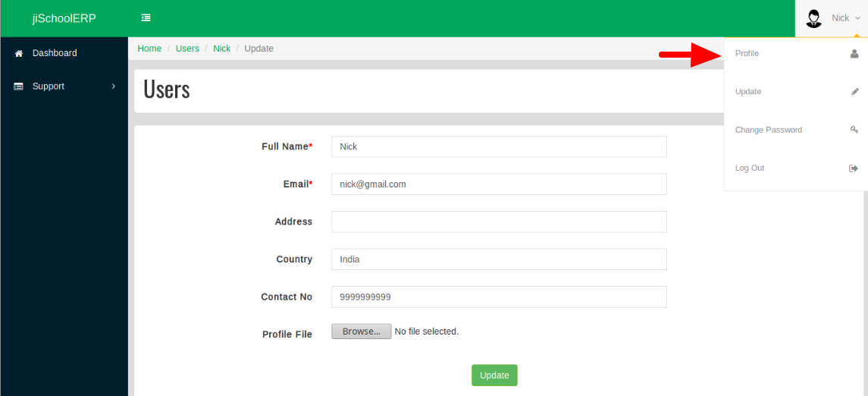Focus the Email input field
Image resolution: width=868 pixels, height=396 pixels.
(x=499, y=184)
